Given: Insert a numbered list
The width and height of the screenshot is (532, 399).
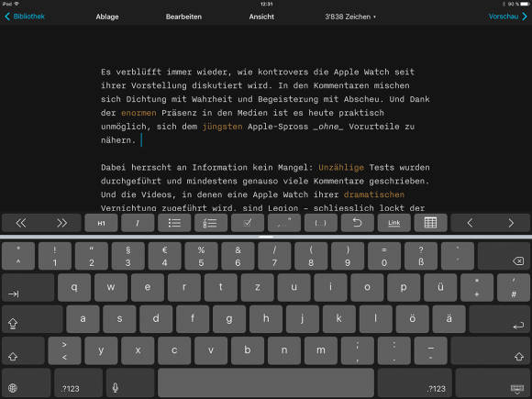Looking at the screenshot, I should 211,223.
